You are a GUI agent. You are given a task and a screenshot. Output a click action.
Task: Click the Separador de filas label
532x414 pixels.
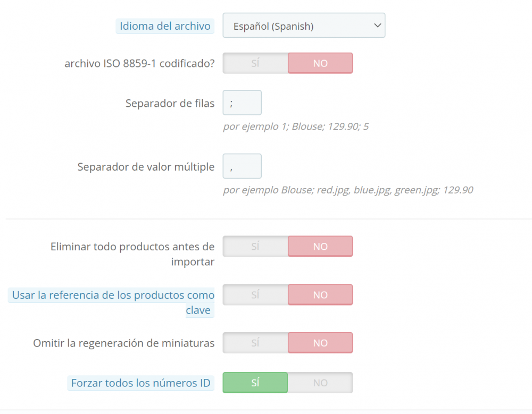tap(170, 103)
